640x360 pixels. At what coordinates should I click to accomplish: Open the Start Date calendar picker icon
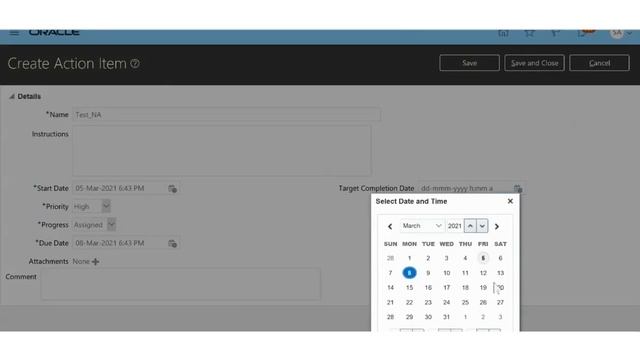pos(172,189)
